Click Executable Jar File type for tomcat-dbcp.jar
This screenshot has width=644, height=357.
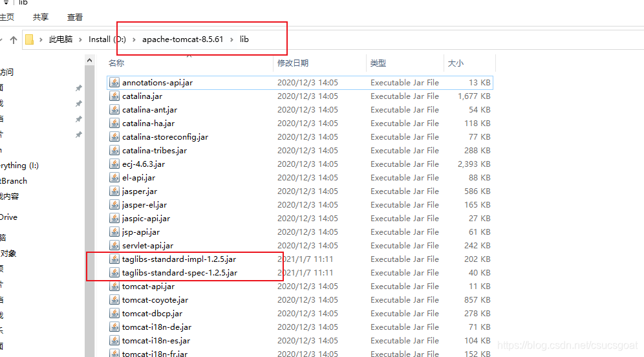(405, 314)
